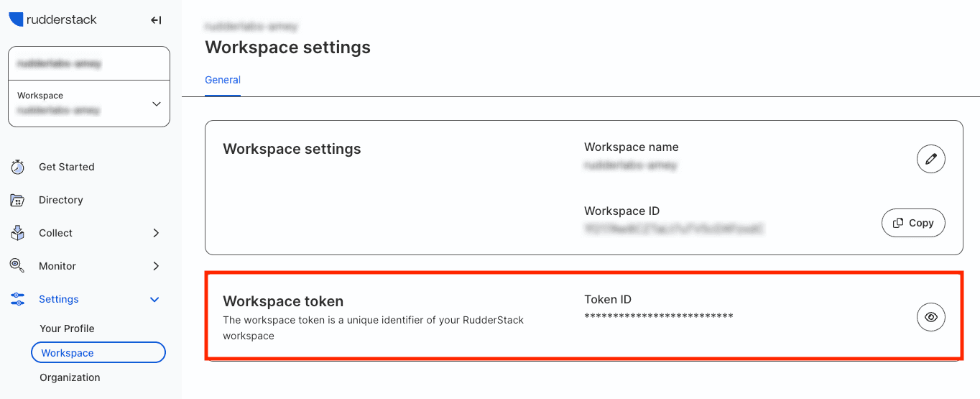
Task: Click the Collect sidebar icon
Action: pos(18,233)
